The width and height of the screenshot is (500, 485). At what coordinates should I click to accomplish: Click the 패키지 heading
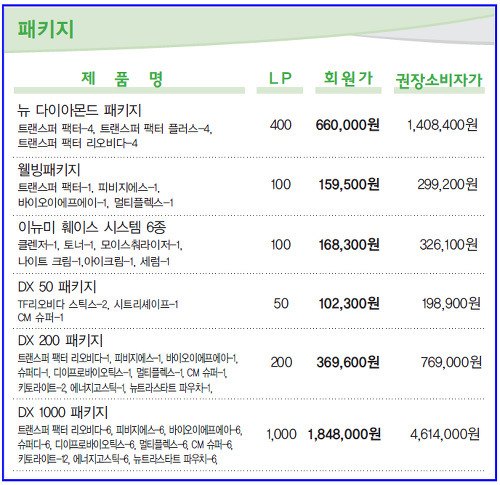pos(46,29)
